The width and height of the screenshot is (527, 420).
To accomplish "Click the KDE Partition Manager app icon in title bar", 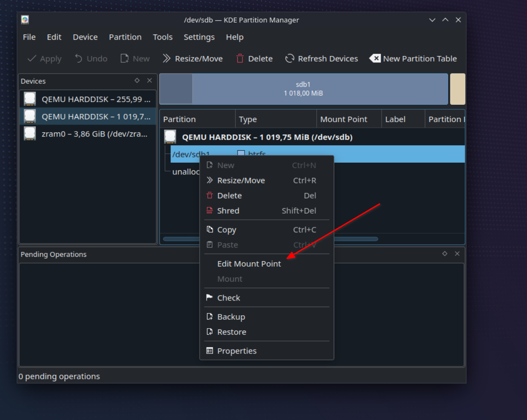I will tap(25, 20).
